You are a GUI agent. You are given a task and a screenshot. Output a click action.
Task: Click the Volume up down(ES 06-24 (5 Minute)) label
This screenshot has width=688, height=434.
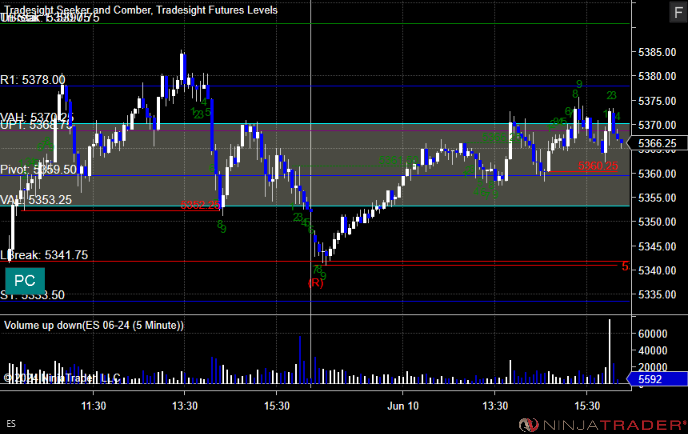94,325
